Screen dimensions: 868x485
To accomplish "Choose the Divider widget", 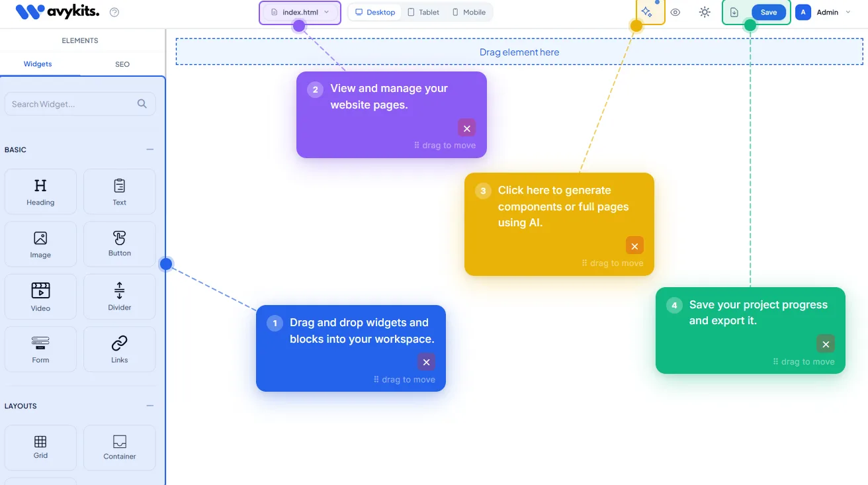I will [x=120, y=297].
